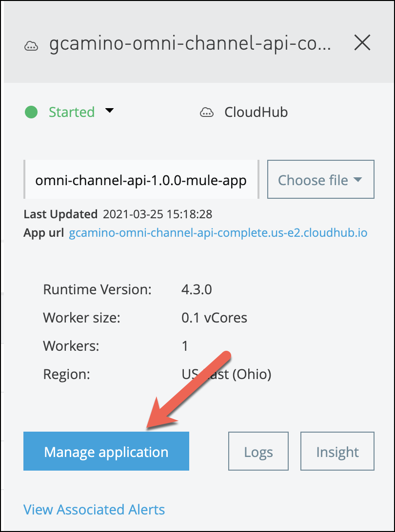Click the CloudHub cloud icon
Image resolution: width=395 pixels, height=532 pixels.
(206, 112)
